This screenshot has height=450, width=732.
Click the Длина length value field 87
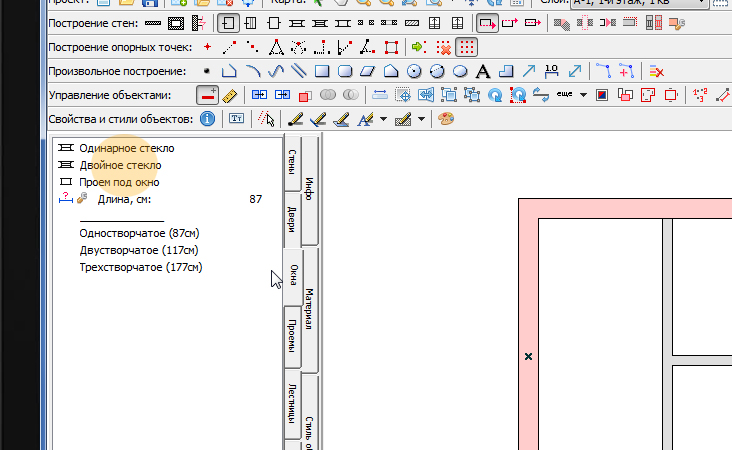pos(255,199)
